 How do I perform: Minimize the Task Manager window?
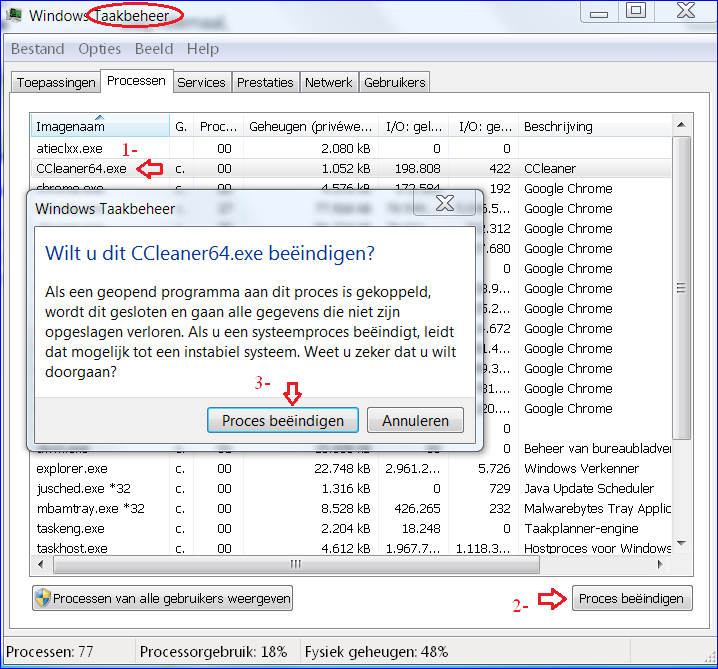click(x=599, y=12)
